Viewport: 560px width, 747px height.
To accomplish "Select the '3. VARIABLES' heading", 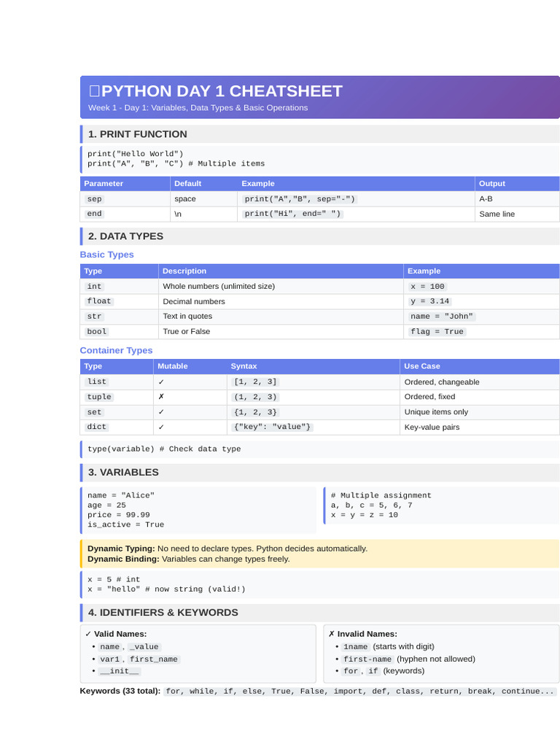I will pos(123,473).
